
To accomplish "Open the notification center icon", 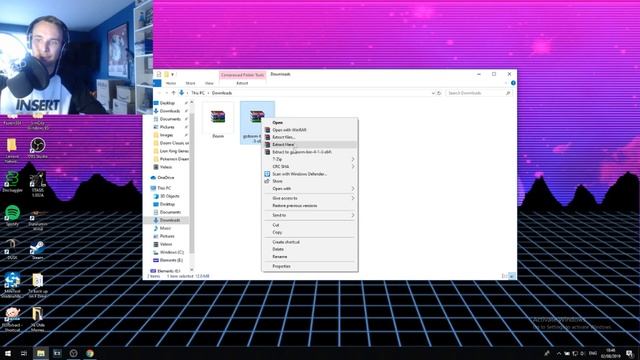I will (x=629, y=353).
